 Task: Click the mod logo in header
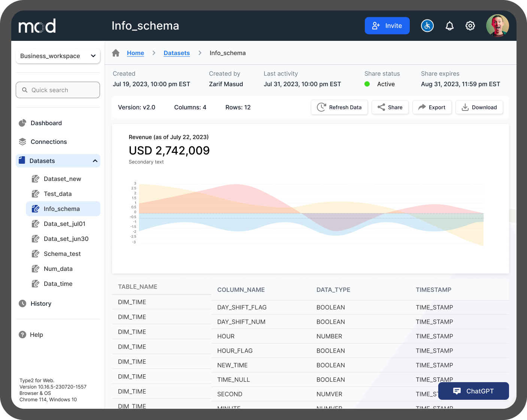[x=37, y=26]
